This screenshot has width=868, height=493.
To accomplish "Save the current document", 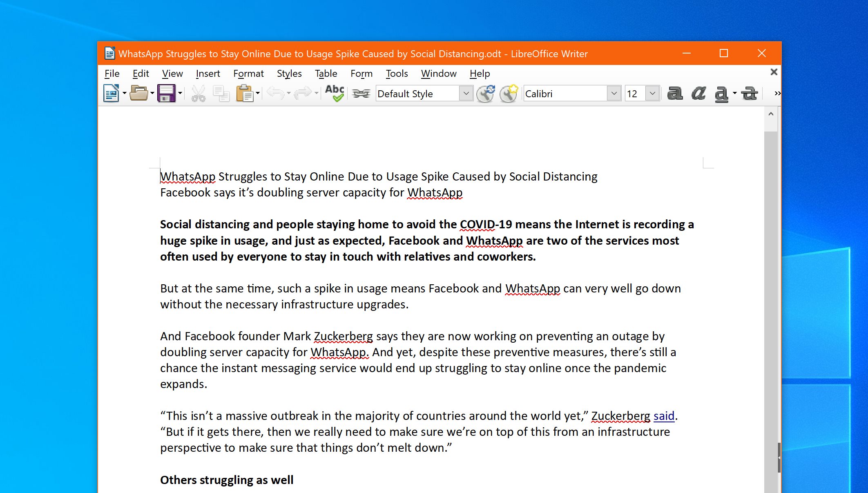I will pos(167,93).
